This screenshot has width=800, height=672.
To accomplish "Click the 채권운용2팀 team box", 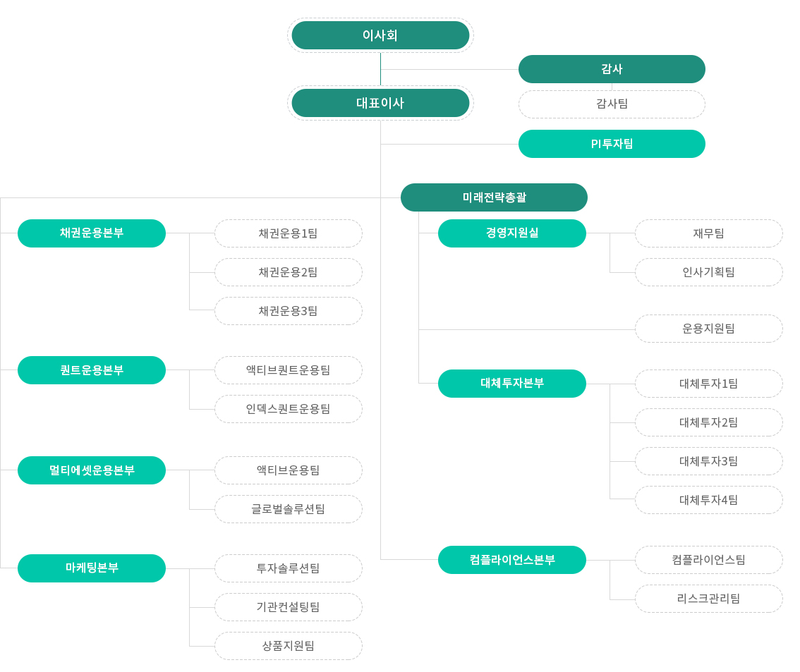I will pos(289,272).
